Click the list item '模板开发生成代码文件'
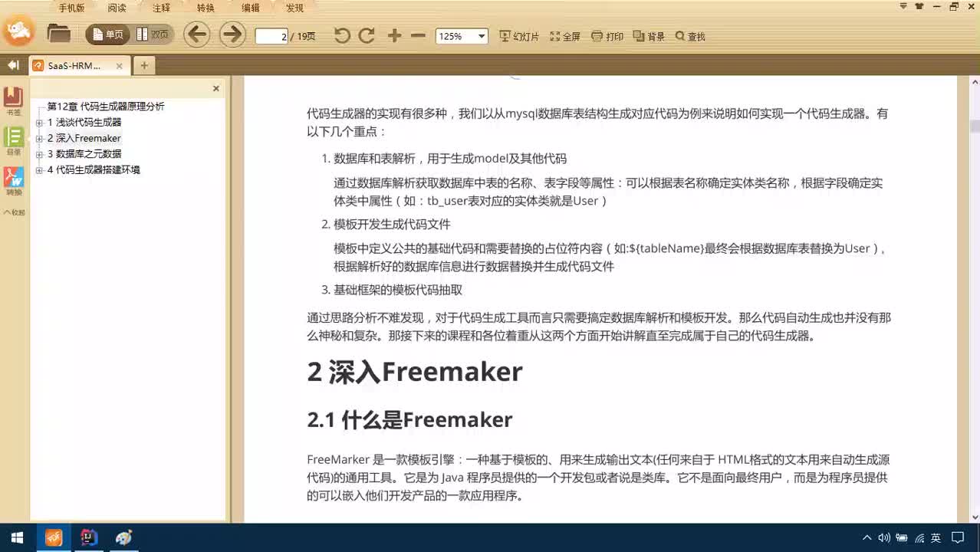The height and width of the screenshot is (552, 980). [x=392, y=225]
